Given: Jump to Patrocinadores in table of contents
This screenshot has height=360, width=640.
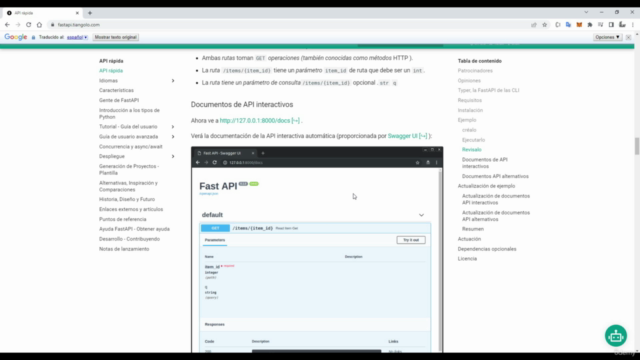Looking at the screenshot, I should point(475,71).
